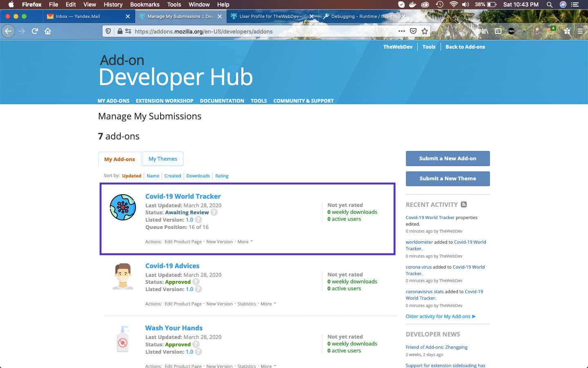Open MY ADD-ONS navigation menu
Screen dimensions: 588x368
coord(114,101)
